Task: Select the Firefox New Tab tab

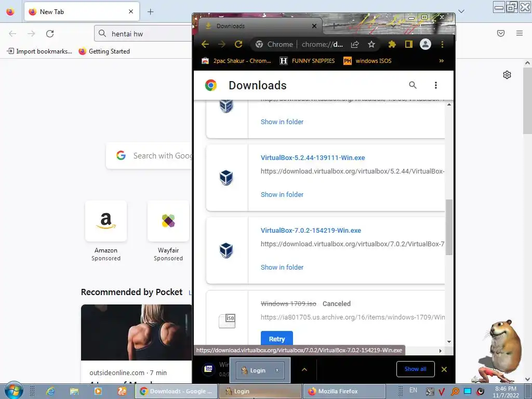Action: (82, 11)
